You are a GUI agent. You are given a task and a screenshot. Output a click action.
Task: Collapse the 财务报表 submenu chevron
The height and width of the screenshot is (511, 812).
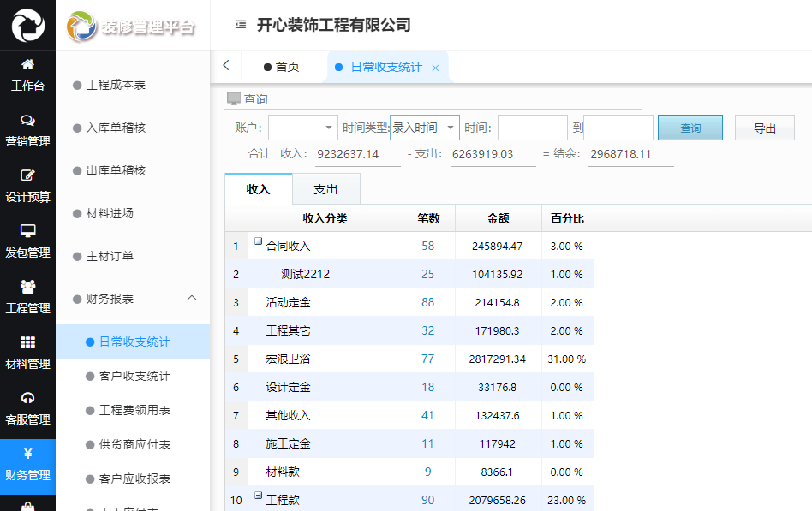(x=192, y=299)
